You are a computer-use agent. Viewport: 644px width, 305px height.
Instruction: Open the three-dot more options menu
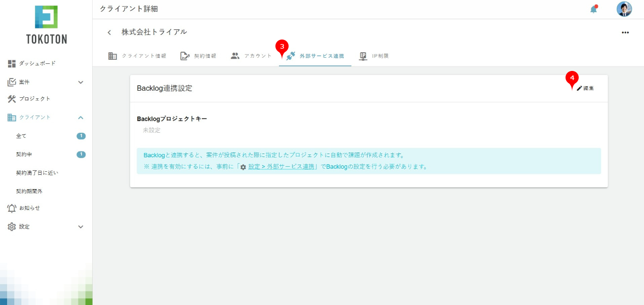click(x=625, y=32)
